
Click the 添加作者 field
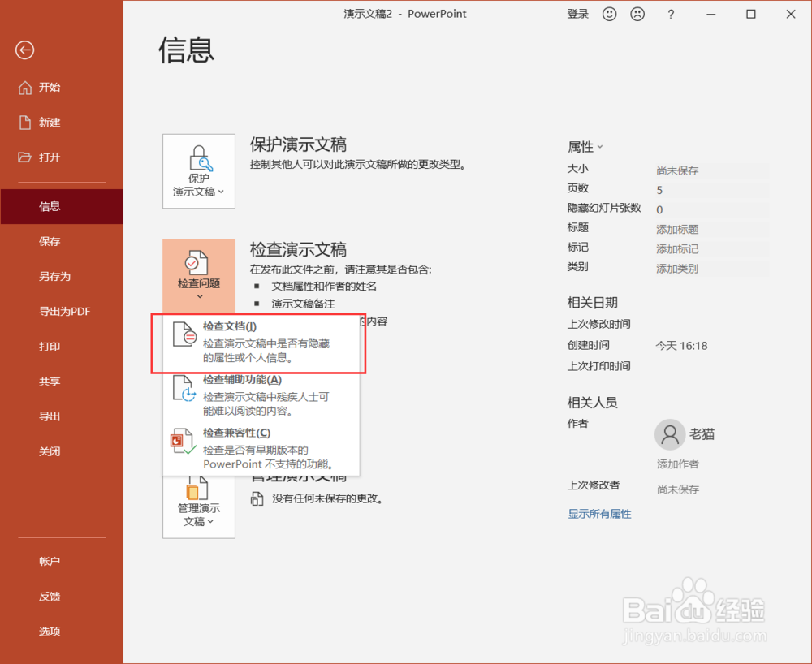pyautogui.click(x=678, y=464)
